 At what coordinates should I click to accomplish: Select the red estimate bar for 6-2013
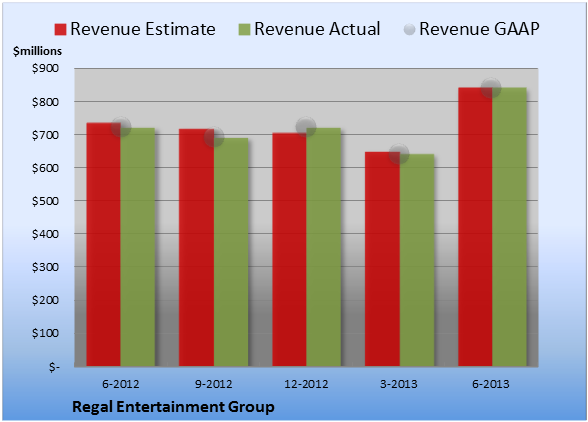point(475,227)
